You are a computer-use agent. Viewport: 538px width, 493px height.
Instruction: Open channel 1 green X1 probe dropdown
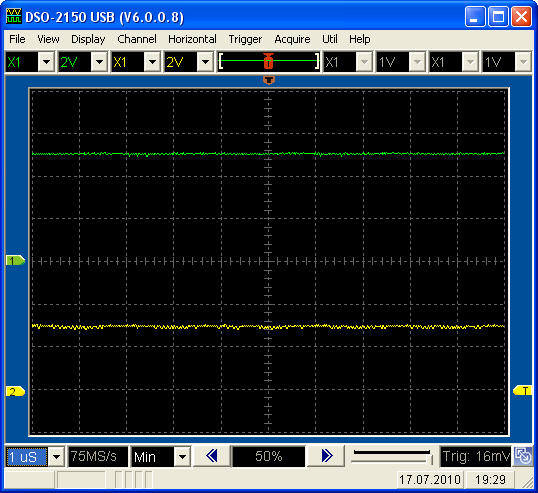coord(46,62)
